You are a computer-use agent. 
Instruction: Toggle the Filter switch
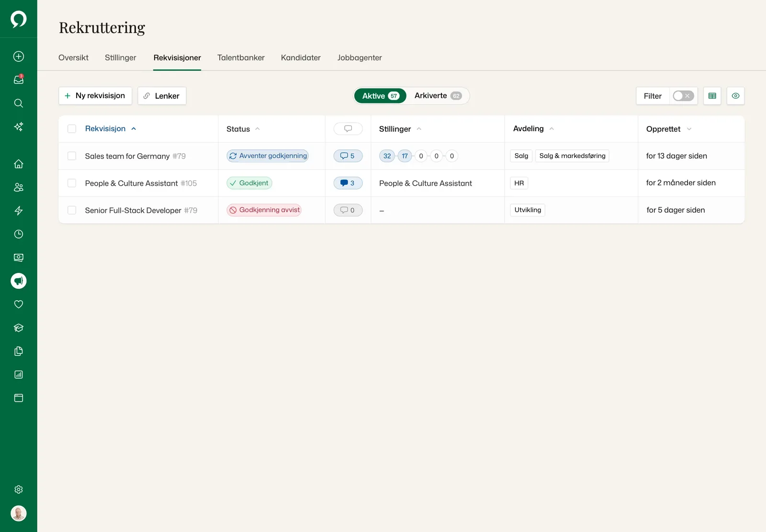click(683, 96)
